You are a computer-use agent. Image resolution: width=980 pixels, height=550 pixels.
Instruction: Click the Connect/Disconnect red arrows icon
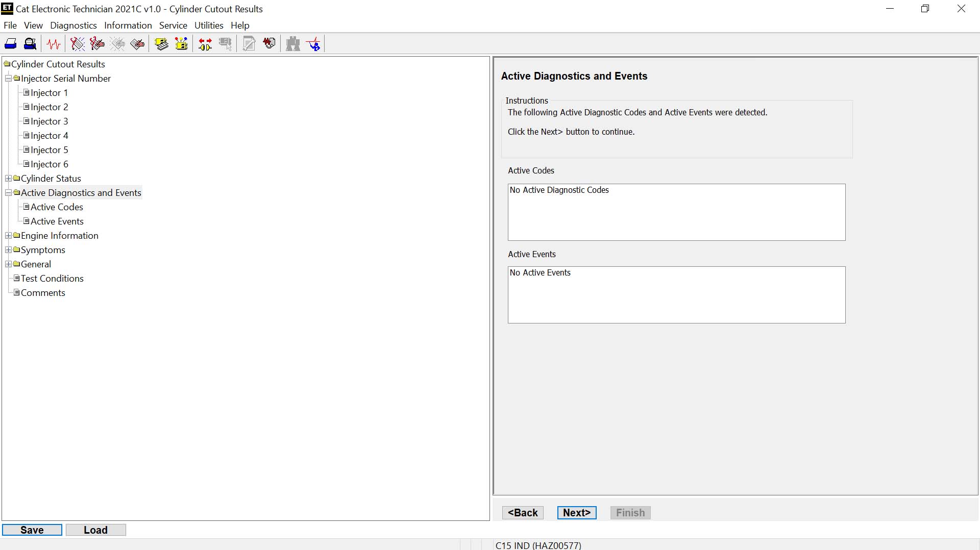(x=205, y=44)
